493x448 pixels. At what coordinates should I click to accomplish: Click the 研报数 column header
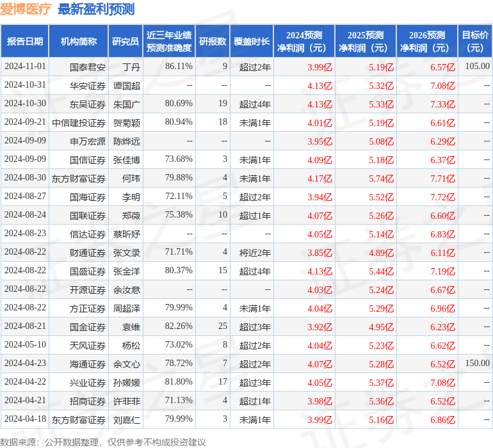213,41
